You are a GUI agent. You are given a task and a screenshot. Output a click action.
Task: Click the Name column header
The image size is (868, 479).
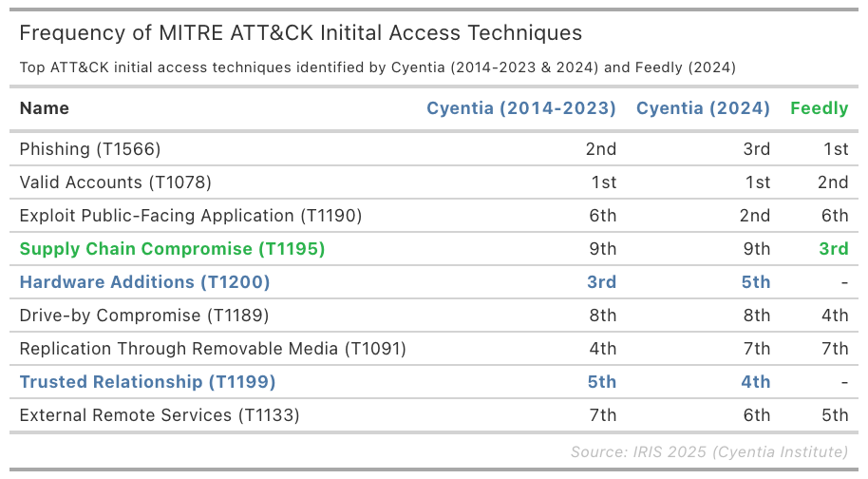(x=45, y=108)
